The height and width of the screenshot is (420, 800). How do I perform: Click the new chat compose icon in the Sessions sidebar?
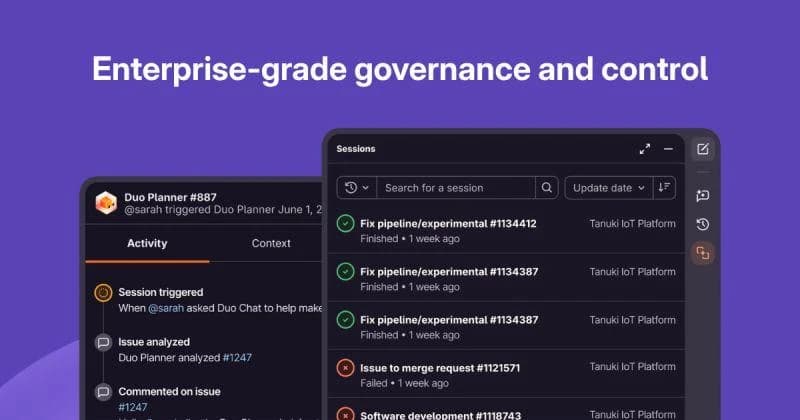tap(703, 149)
